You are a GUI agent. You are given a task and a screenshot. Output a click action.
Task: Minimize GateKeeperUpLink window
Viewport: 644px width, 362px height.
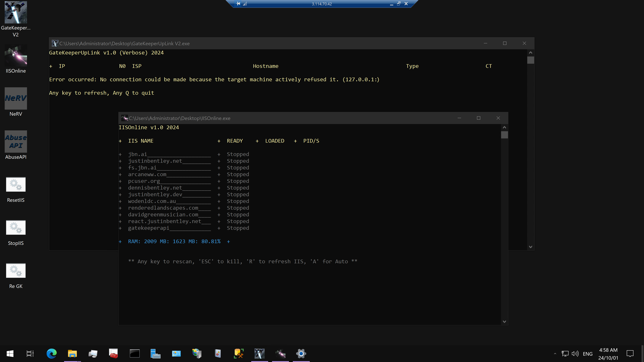[486, 43]
